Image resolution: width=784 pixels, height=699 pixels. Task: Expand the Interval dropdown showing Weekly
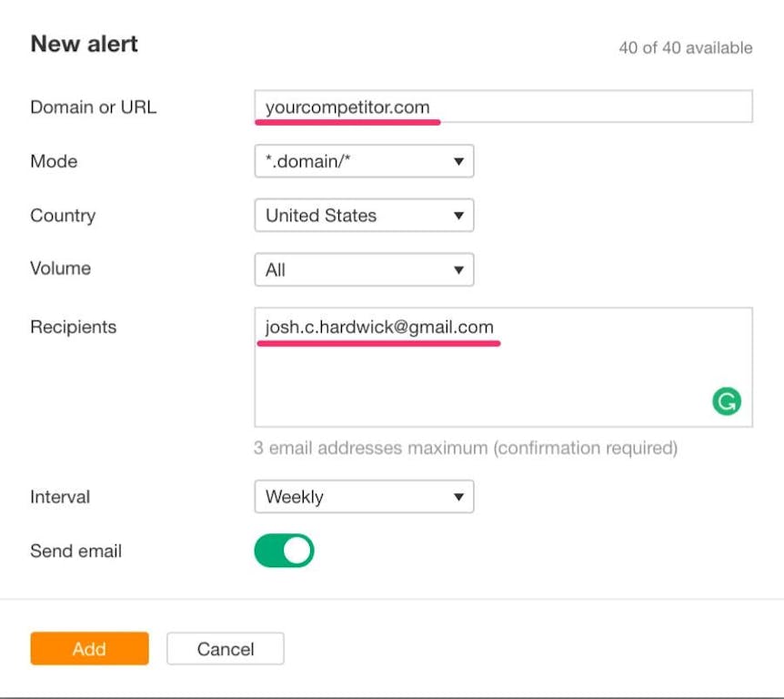click(364, 497)
